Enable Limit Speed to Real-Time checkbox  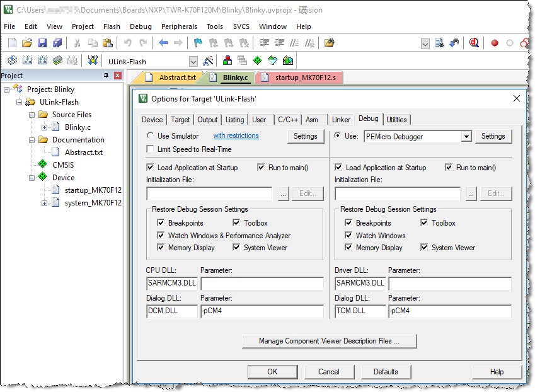150,149
